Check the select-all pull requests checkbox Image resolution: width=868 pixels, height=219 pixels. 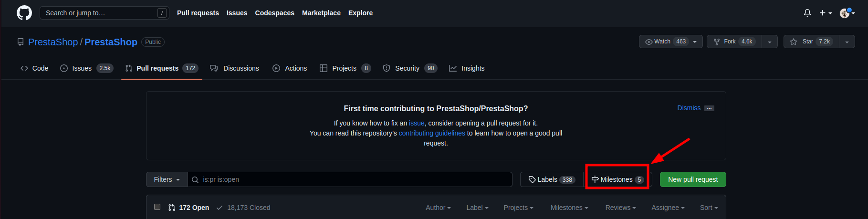pyautogui.click(x=157, y=207)
